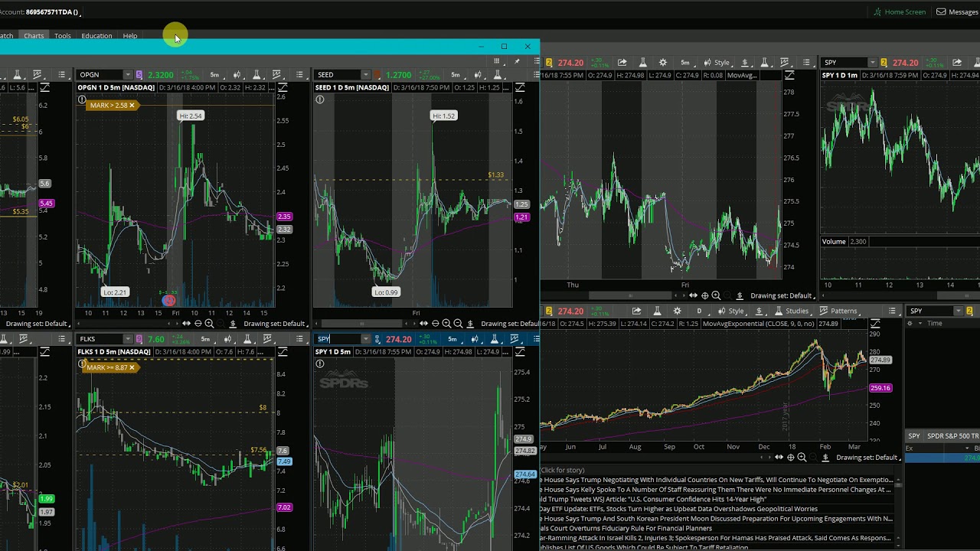
Task: Click yellow 2 link on SPY 1m chart
Action: coord(884,63)
